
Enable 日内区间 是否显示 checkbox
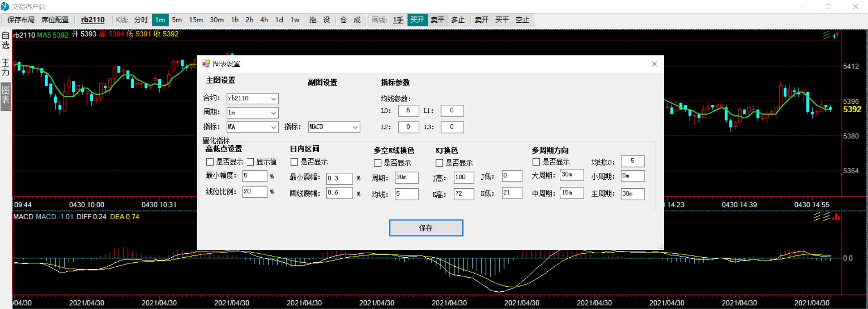pyautogui.click(x=294, y=162)
